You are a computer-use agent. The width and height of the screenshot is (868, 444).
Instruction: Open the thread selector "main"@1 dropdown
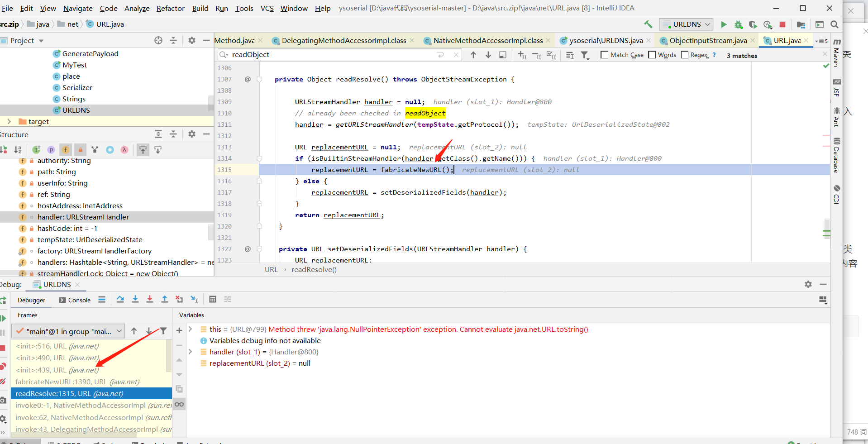pos(68,331)
